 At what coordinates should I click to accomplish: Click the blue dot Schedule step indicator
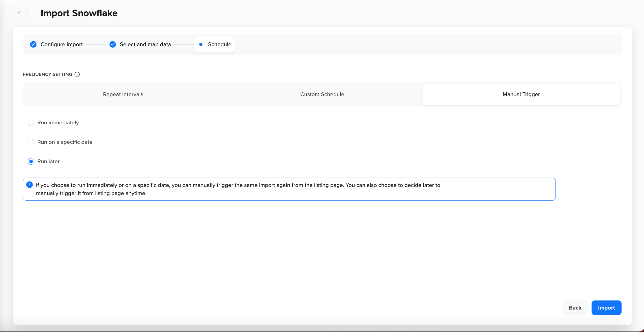point(201,44)
